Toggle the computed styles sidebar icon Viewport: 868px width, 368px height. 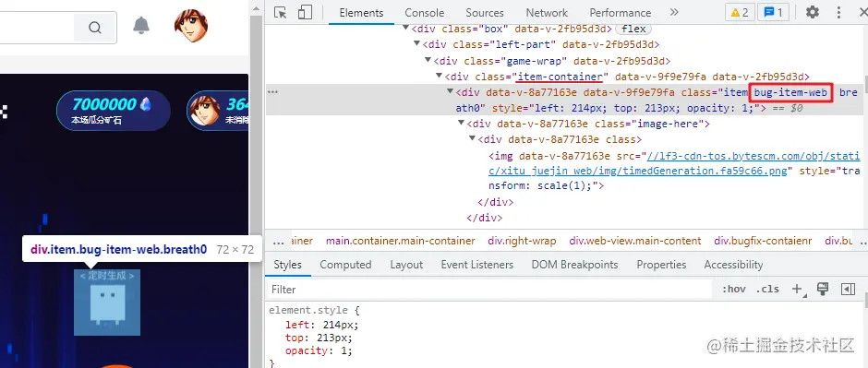pos(848,289)
